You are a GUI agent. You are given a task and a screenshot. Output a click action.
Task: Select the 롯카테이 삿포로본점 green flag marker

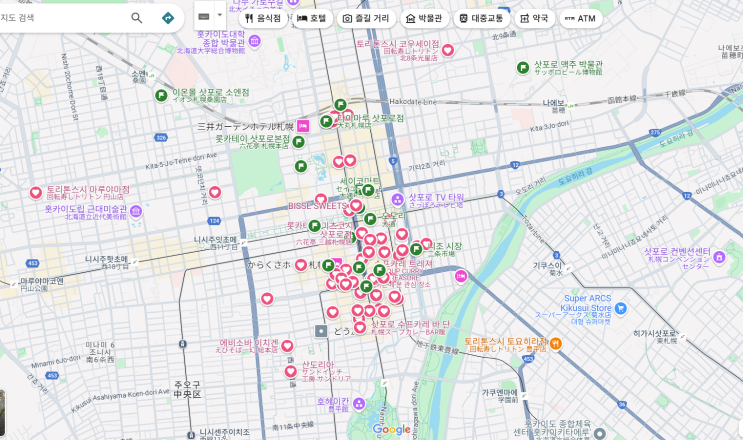pos(298,142)
